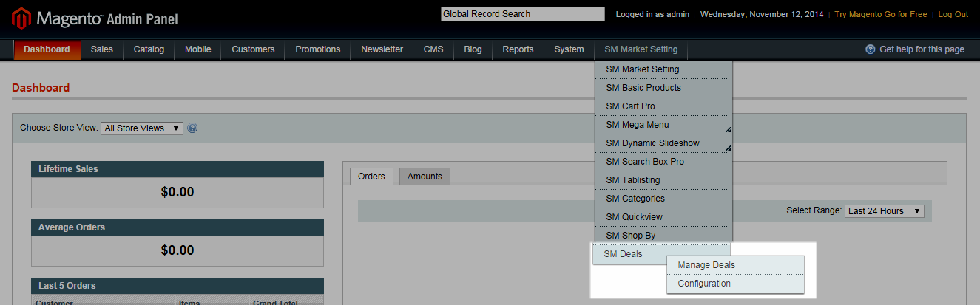Click the Dashboard page heading
The width and height of the screenshot is (980, 305).
(x=41, y=88)
